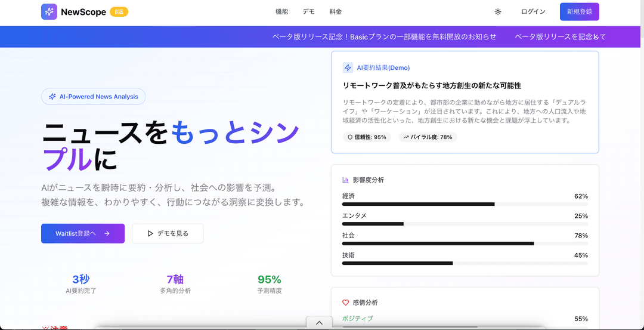Click the 新規登録 button
This screenshot has width=644, height=330.
pyautogui.click(x=580, y=12)
